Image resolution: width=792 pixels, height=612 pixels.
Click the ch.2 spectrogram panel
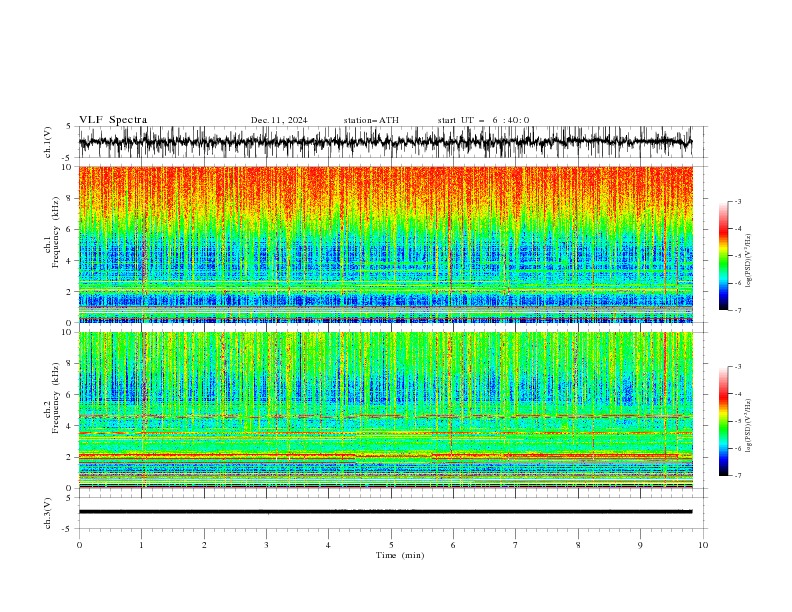pos(386,410)
